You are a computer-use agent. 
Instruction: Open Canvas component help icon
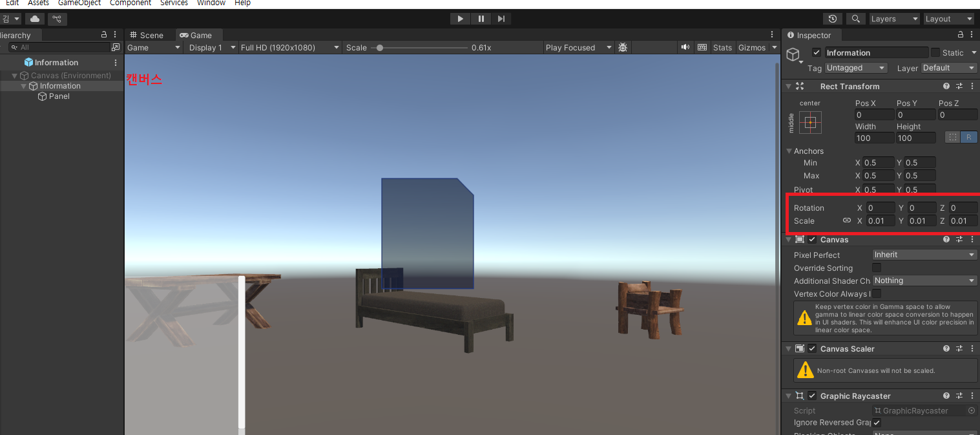pos(946,239)
